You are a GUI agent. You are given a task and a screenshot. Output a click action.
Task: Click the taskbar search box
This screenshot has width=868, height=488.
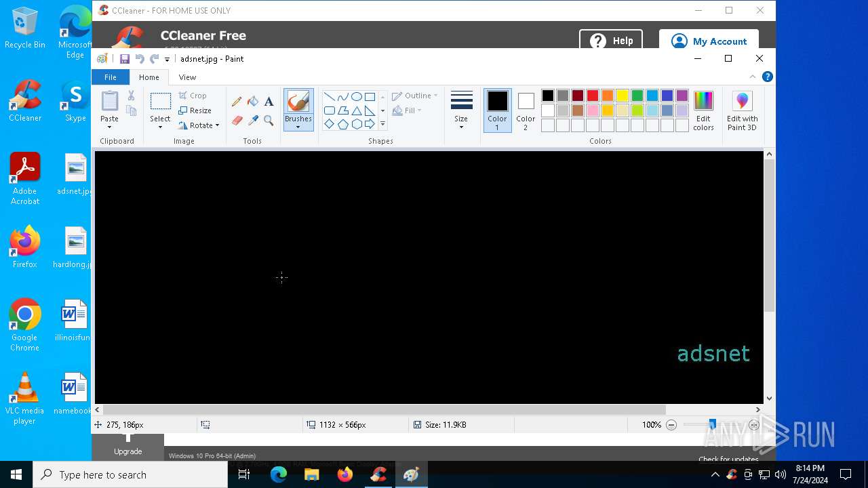130,474
